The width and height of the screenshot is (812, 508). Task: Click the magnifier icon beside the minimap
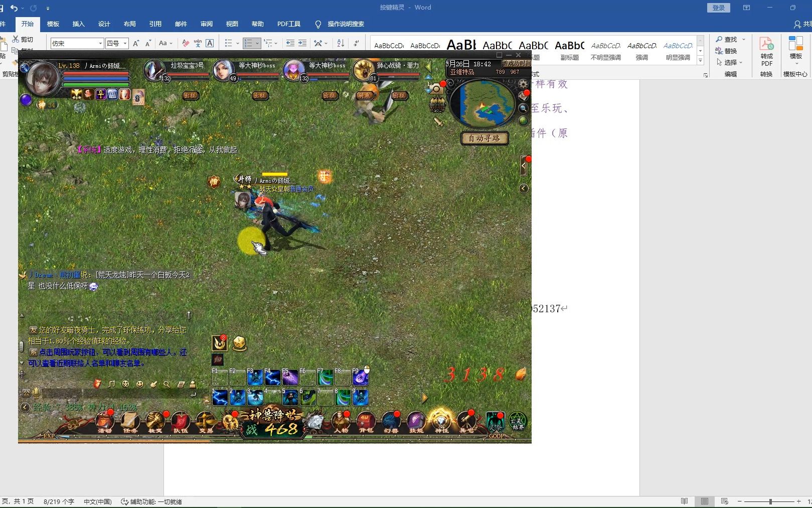523,108
